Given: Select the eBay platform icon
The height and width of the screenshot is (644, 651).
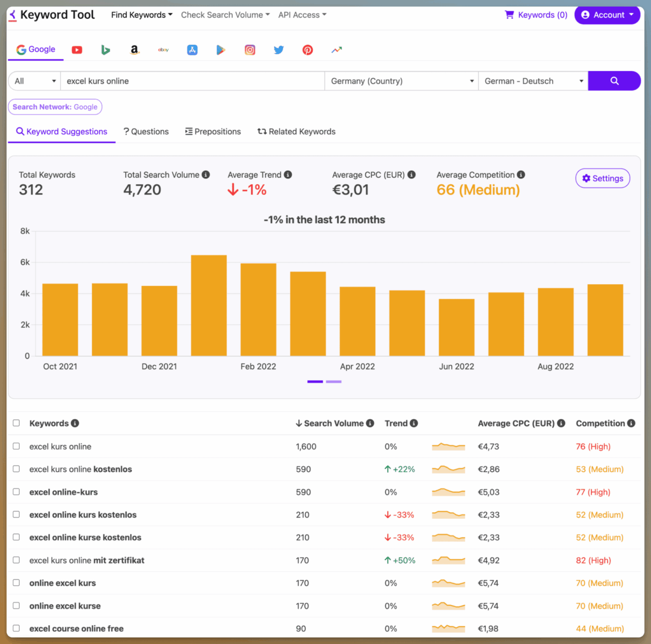Looking at the screenshot, I should (x=163, y=50).
